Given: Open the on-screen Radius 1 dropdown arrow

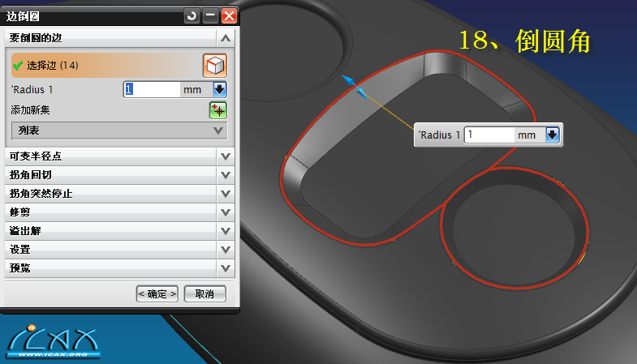Looking at the screenshot, I should point(553,135).
